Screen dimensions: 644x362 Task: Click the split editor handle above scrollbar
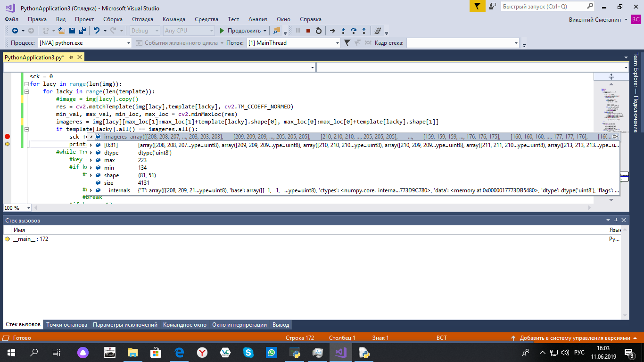611,76
